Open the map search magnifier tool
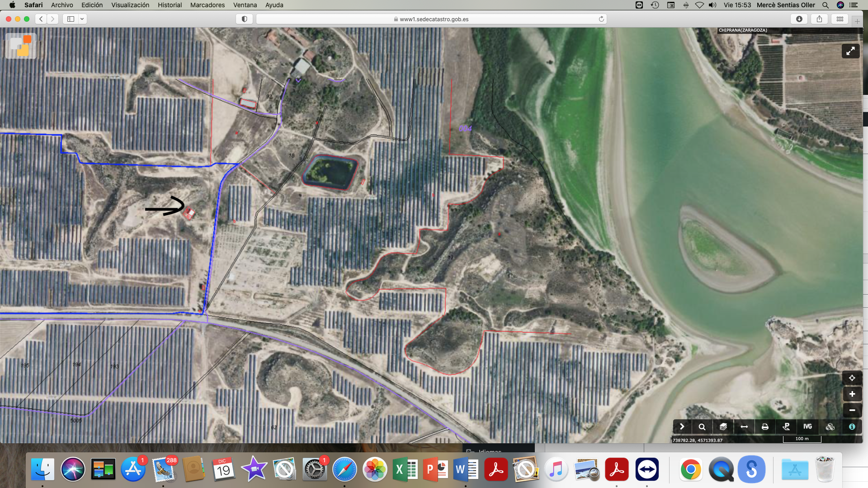Screen dimensions: 868x488 [x=702, y=427]
